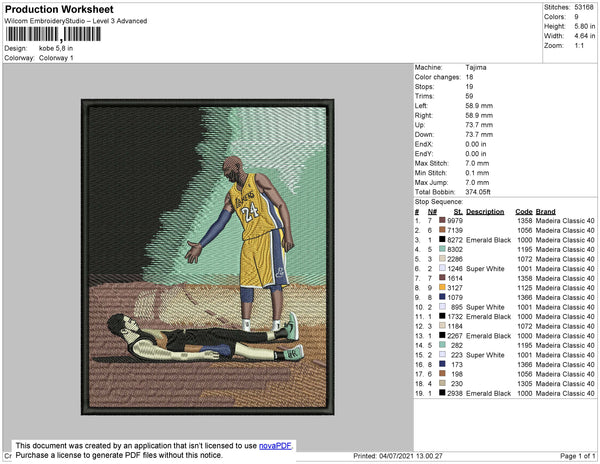Viewport: 600px width, 464px height.
Task: Select the color changes value 18
Action: coord(470,77)
